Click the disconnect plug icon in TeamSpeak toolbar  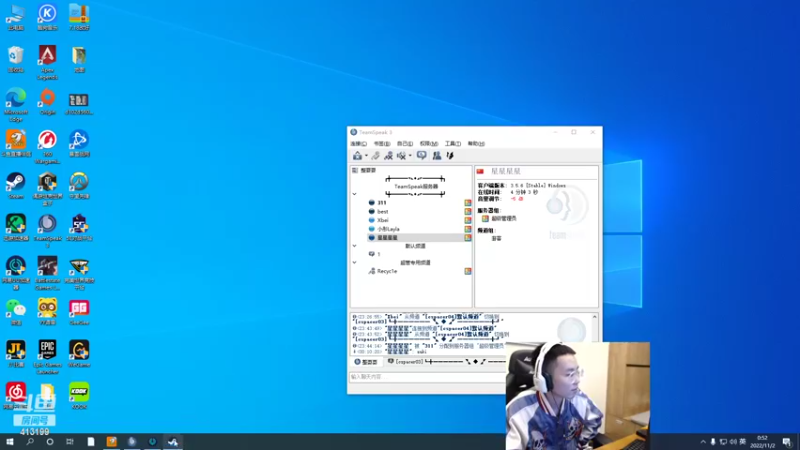[x=376, y=156]
